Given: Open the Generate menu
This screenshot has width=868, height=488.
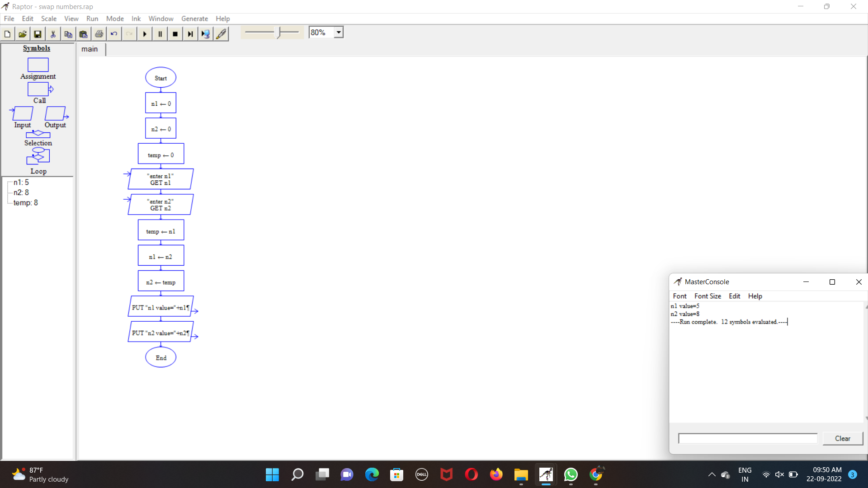Looking at the screenshot, I should [x=194, y=19].
